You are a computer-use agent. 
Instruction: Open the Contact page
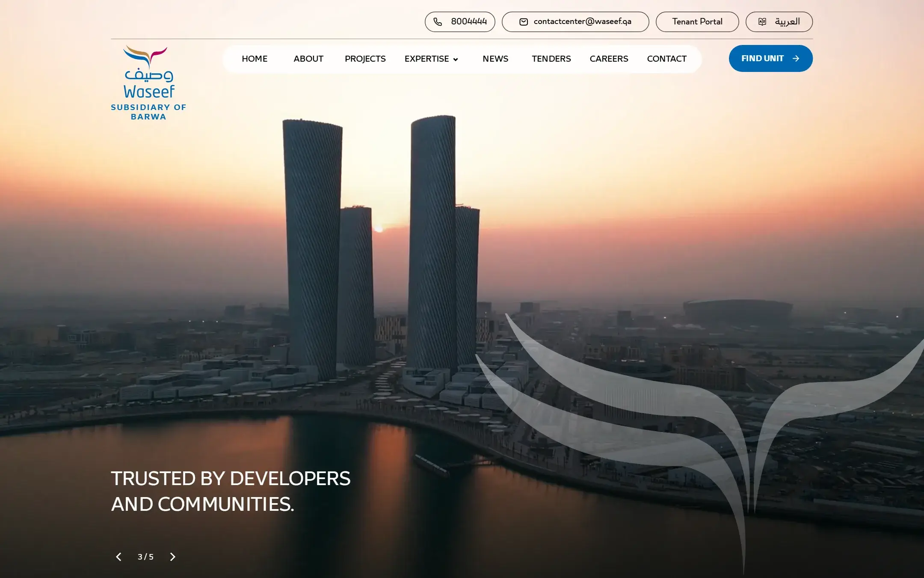click(667, 59)
